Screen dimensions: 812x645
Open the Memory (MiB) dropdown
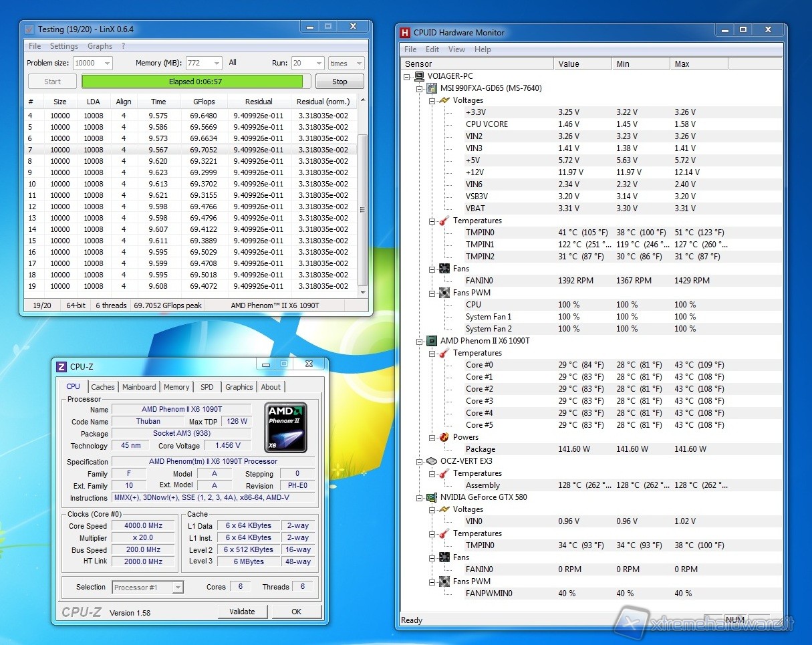pos(217,63)
